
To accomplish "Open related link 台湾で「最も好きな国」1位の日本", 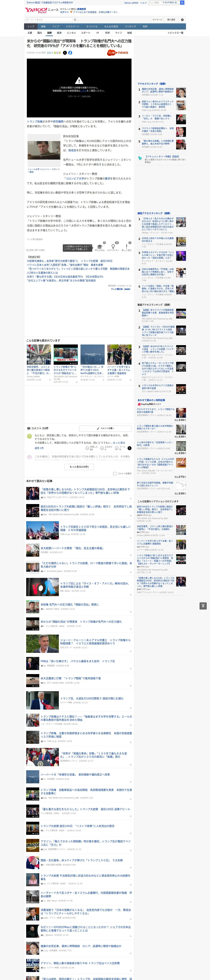I will [65, 277].
